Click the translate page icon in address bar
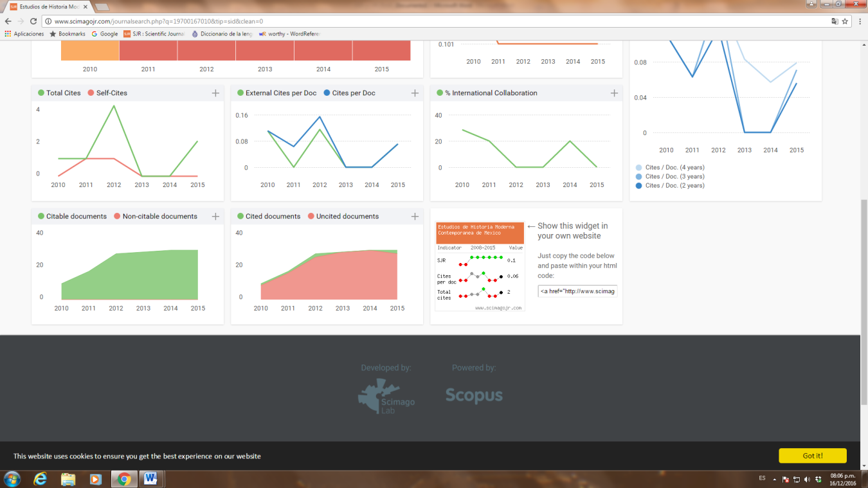The width and height of the screenshot is (868, 488). coord(835,21)
